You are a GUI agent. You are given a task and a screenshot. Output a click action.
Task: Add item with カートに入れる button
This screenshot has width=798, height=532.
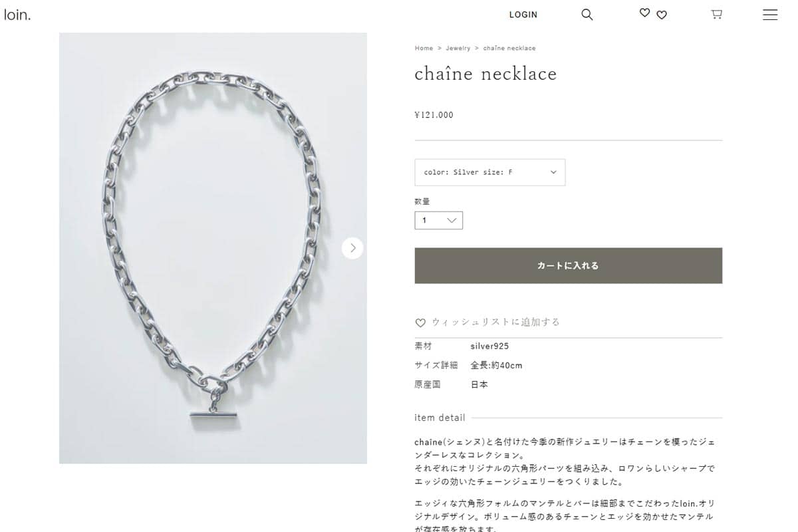[569, 265]
